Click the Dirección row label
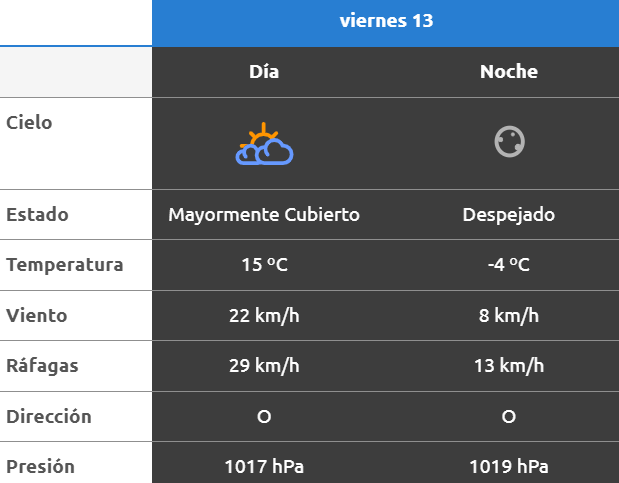The height and width of the screenshot is (483, 619). (x=49, y=416)
